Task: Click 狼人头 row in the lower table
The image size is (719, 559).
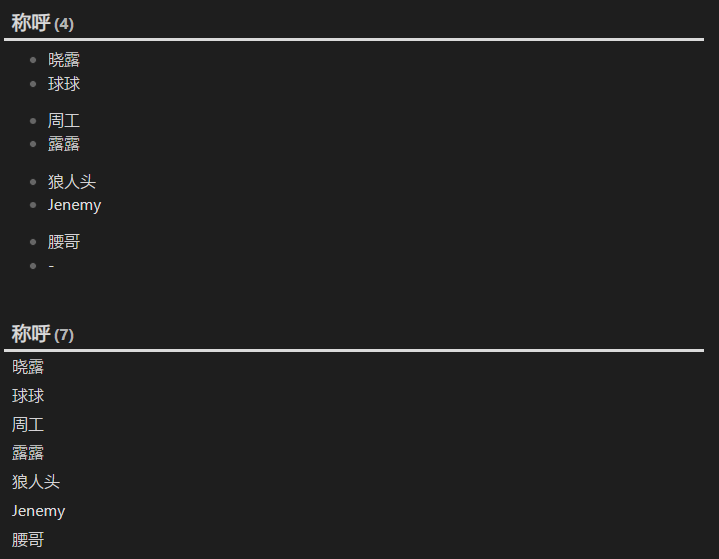Action: pos(354,482)
